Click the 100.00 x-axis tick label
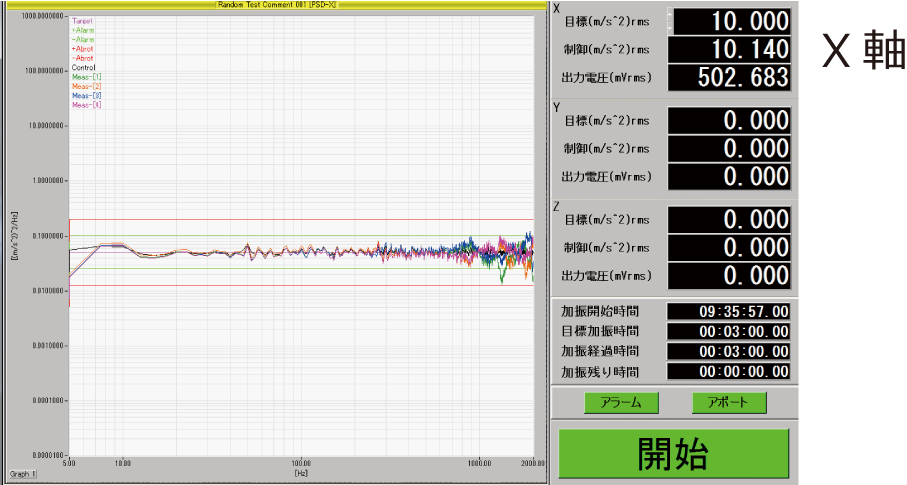 click(x=301, y=463)
